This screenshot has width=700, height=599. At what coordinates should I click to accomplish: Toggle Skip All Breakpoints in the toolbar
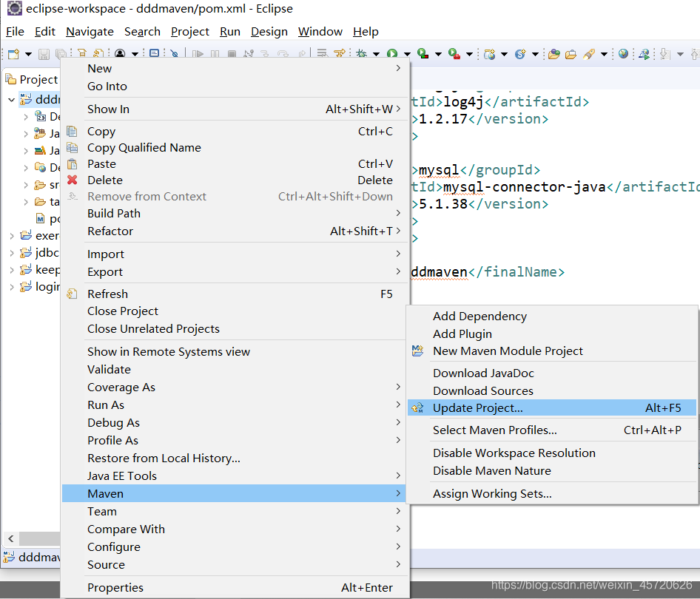[x=175, y=54]
